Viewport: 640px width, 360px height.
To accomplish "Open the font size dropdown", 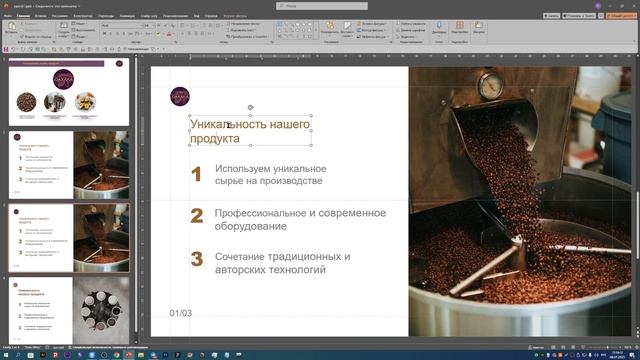I will point(153,25).
